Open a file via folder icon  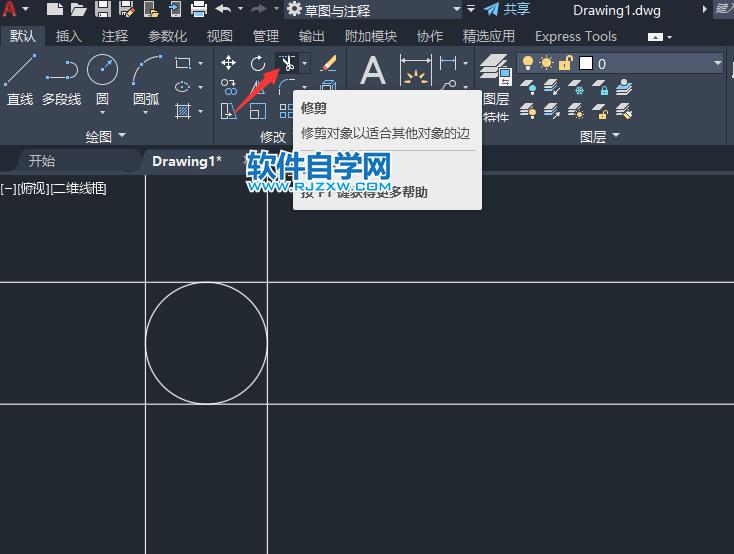pos(79,9)
